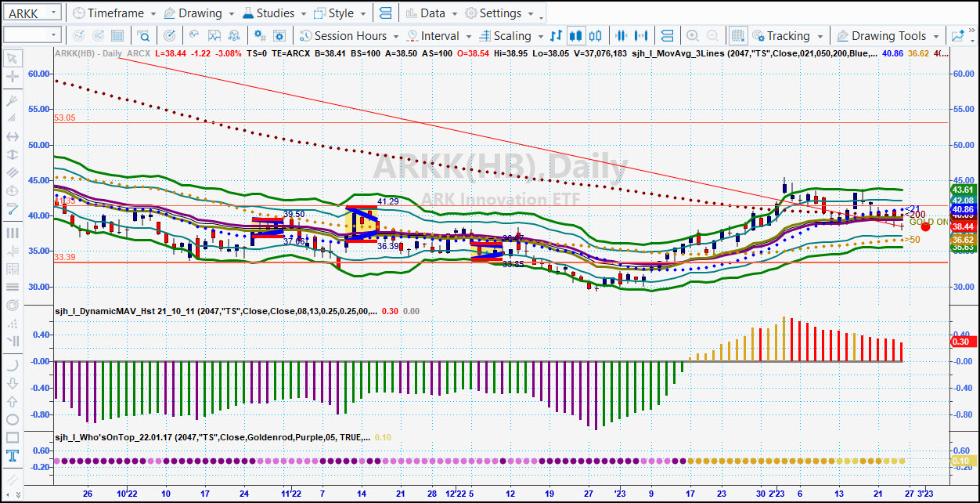Click the red GOLD ON alert dot
The width and height of the screenshot is (980, 503).
click(x=925, y=226)
